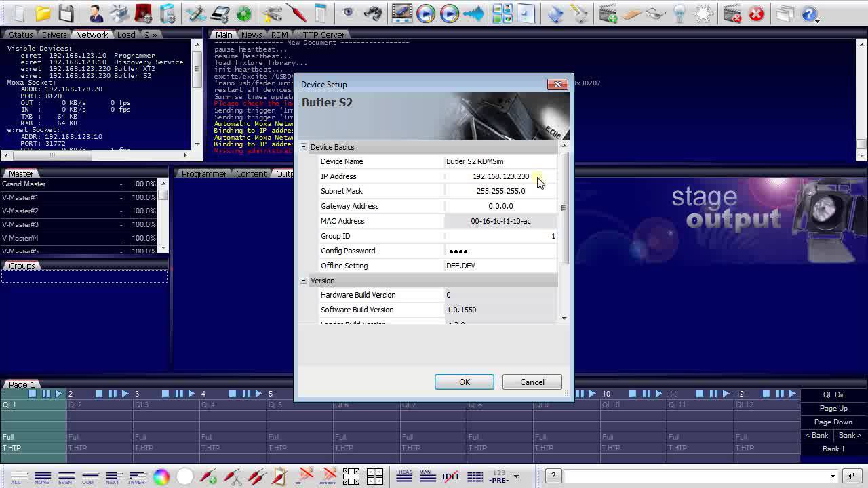This screenshot has height=488, width=868.
Task: Click the red X stop icon
Action: [757, 13]
